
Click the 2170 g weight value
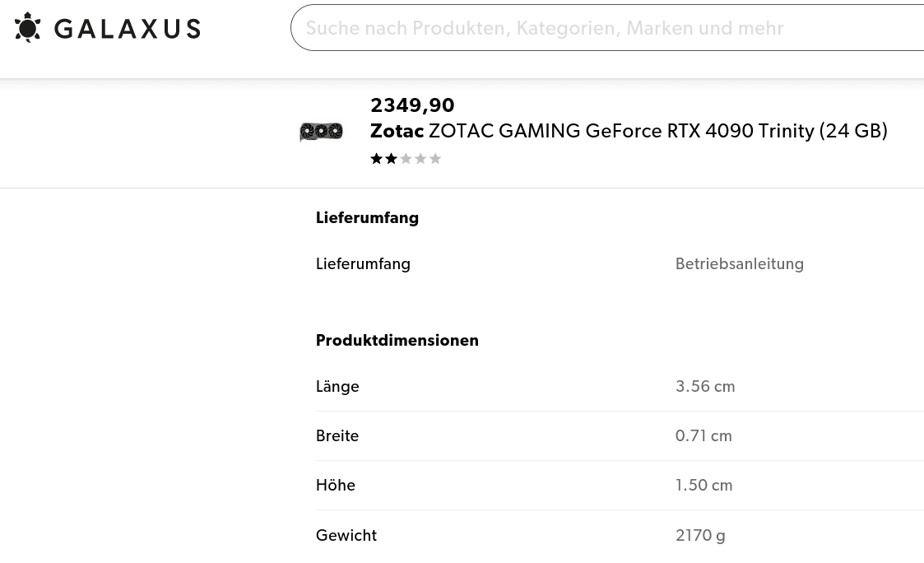pos(700,536)
